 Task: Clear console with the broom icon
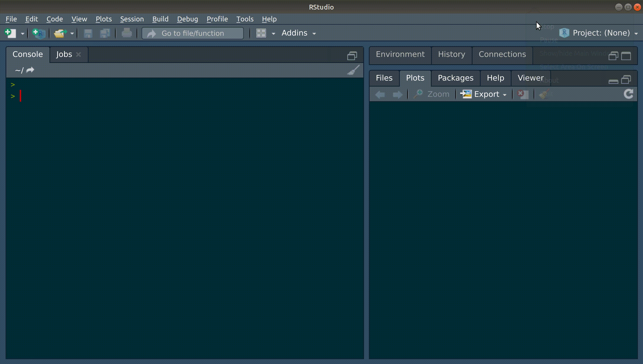[354, 70]
